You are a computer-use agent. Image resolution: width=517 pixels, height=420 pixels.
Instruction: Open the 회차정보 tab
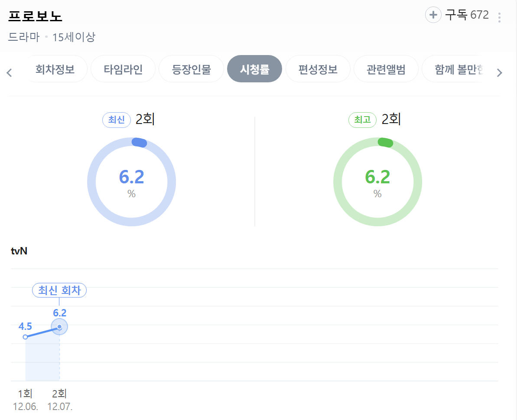tap(55, 69)
